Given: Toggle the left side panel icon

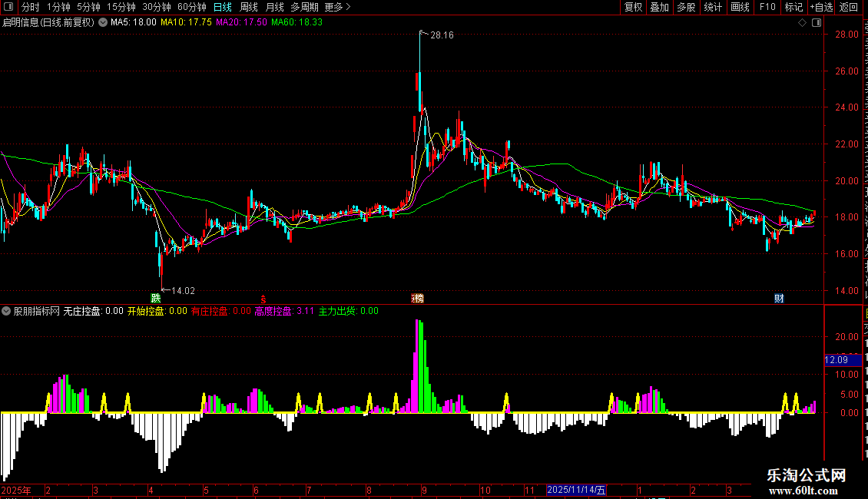Looking at the screenshot, I should click(8, 7).
